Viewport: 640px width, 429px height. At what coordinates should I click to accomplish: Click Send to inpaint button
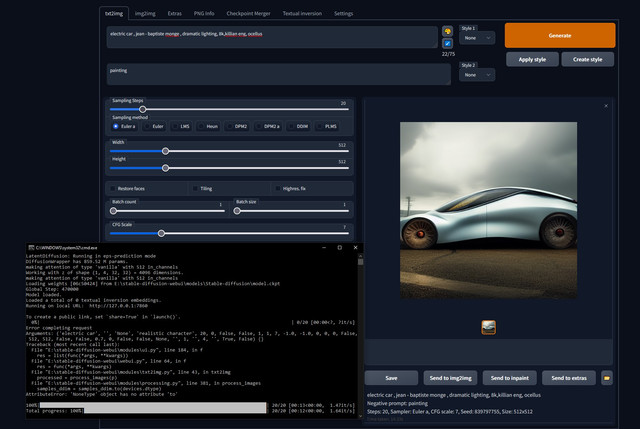pyautogui.click(x=509, y=378)
